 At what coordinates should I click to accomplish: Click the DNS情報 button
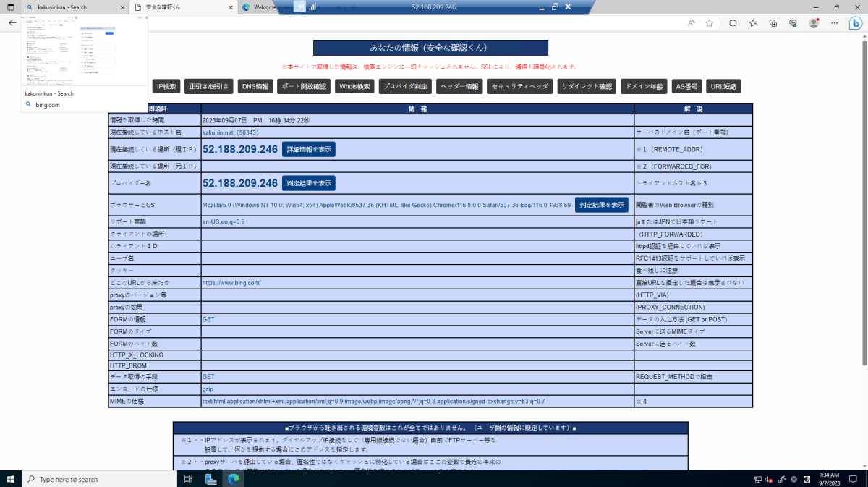[255, 86]
